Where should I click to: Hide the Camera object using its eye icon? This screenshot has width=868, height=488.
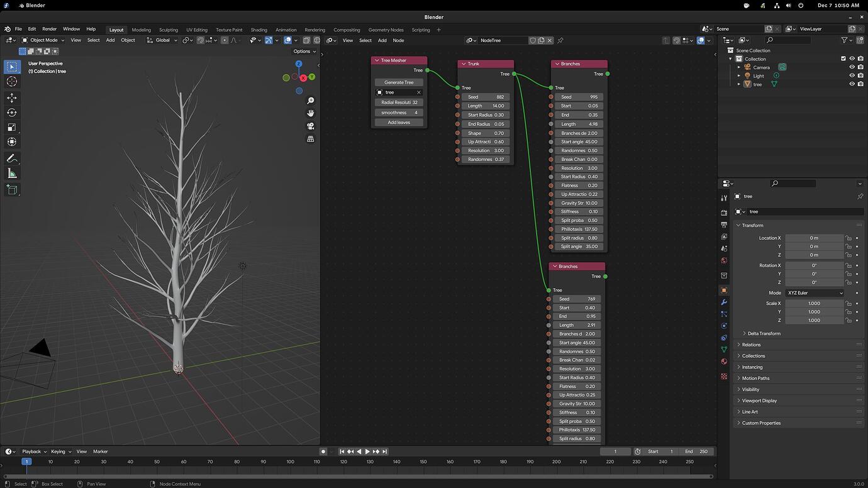[852, 67]
